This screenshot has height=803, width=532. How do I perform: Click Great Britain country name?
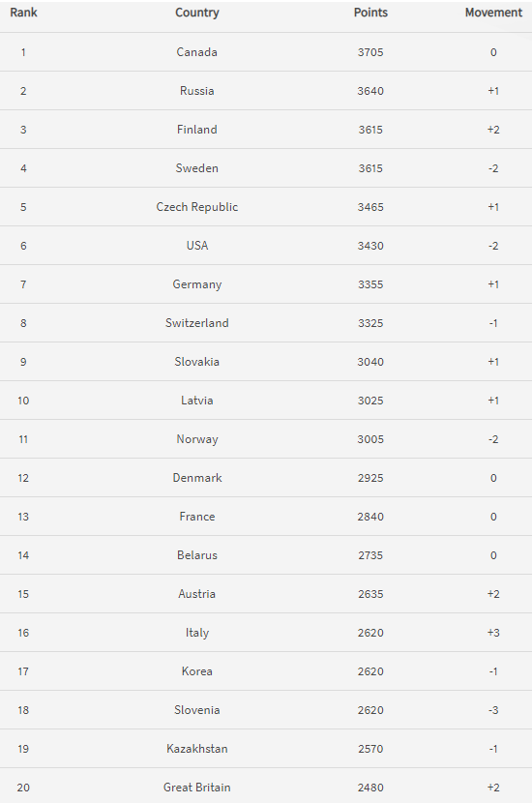197,788
